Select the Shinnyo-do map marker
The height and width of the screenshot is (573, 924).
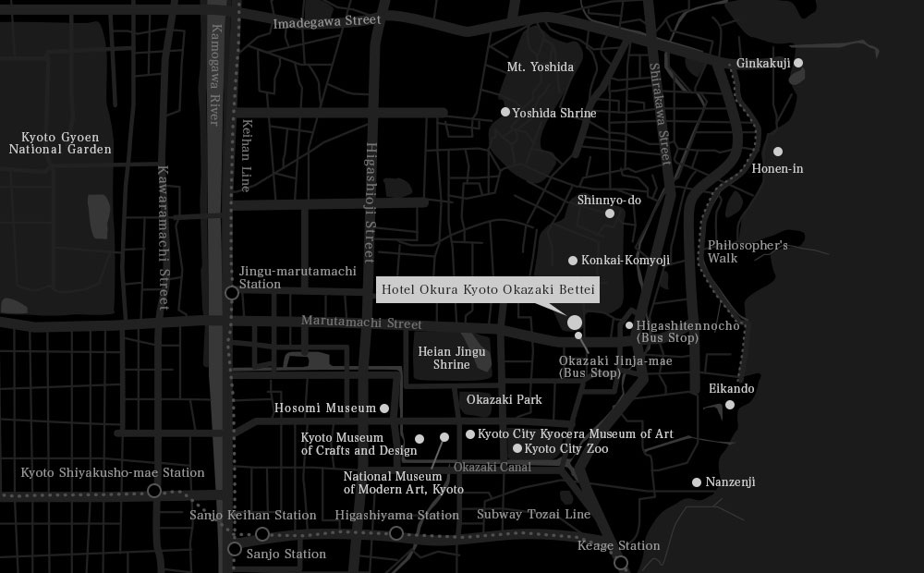[610, 213]
